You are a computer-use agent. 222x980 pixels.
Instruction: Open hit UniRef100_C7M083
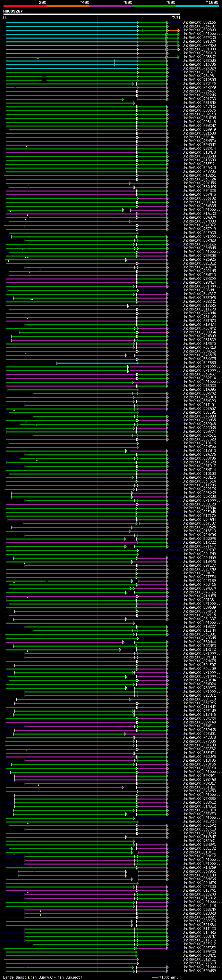(199, 221)
